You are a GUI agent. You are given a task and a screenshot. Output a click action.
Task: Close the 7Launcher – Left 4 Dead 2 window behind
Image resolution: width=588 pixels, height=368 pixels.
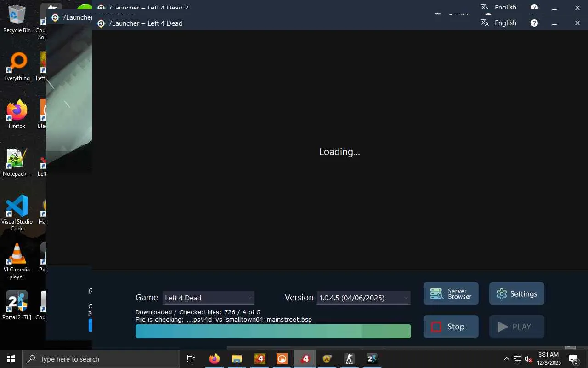coord(577,7)
